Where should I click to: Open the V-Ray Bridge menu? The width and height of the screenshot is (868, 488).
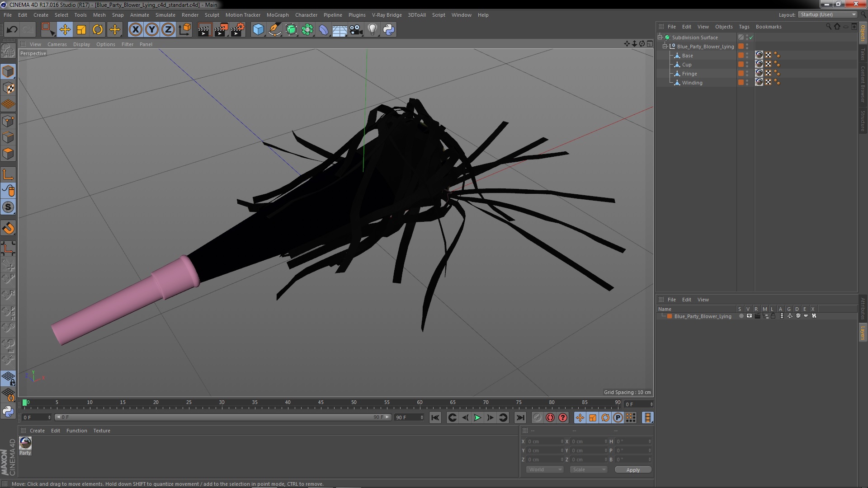click(x=387, y=15)
